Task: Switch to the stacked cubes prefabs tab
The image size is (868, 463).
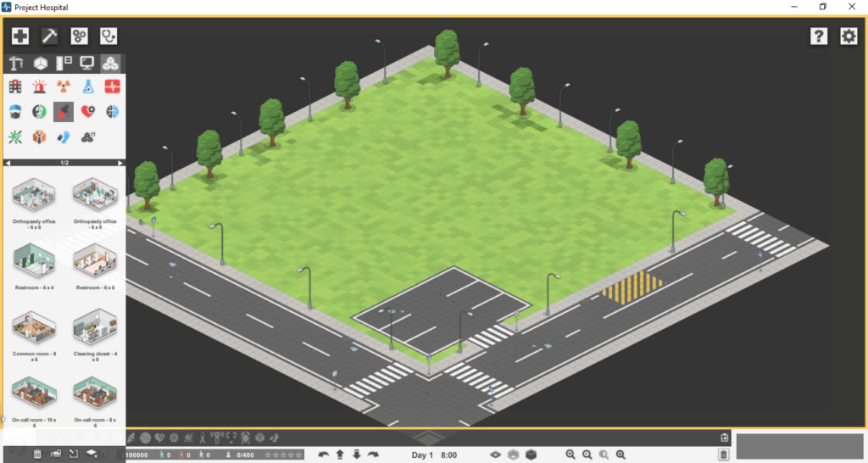Action: tap(111, 63)
